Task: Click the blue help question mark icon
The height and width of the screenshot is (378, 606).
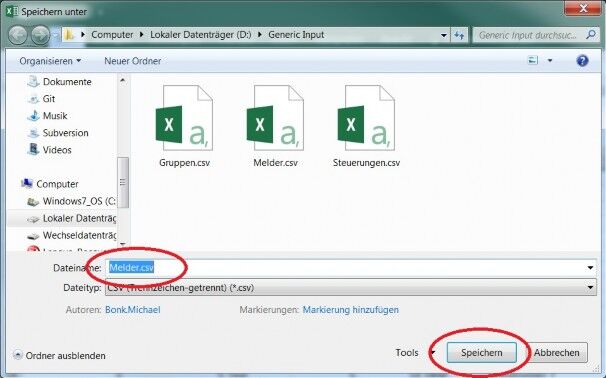Action: tap(582, 61)
